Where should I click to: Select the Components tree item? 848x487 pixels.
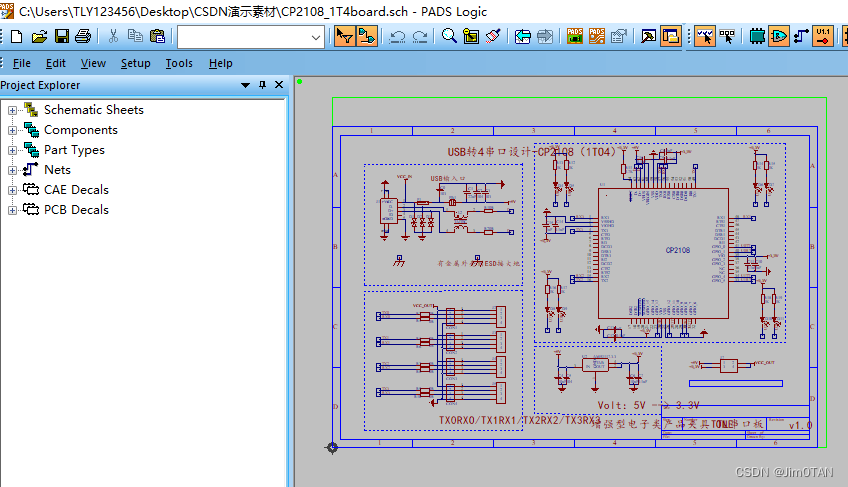point(81,130)
